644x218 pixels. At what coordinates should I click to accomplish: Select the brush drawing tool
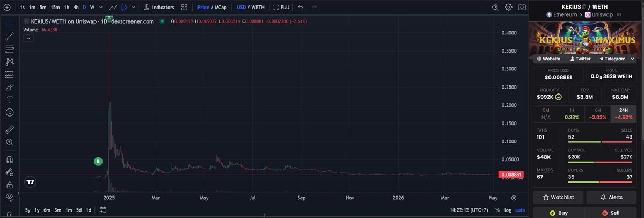(x=9, y=87)
